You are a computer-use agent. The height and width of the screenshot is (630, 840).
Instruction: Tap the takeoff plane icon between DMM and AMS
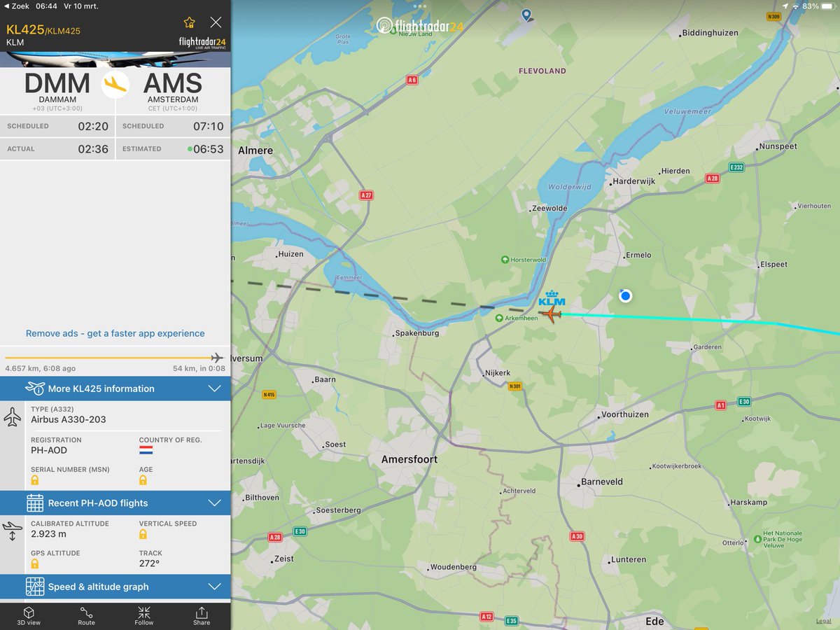[x=116, y=84]
